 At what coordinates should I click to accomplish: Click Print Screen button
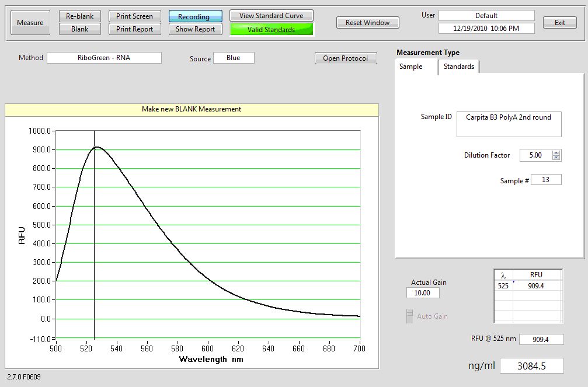[135, 16]
